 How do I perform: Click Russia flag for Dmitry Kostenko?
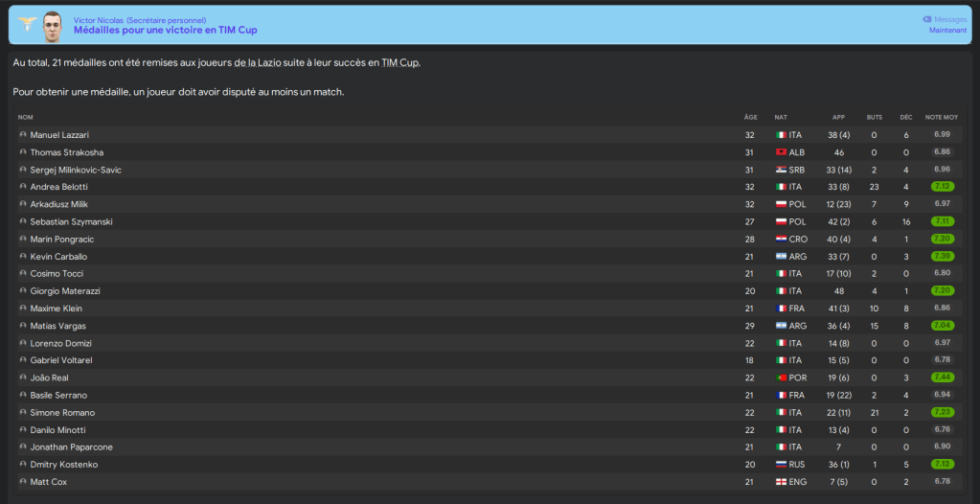(x=781, y=464)
